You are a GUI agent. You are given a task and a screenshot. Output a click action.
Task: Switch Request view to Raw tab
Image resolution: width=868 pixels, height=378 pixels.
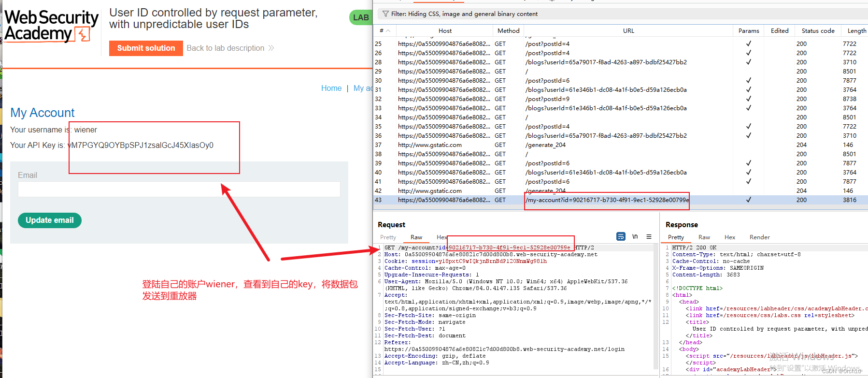(416, 237)
